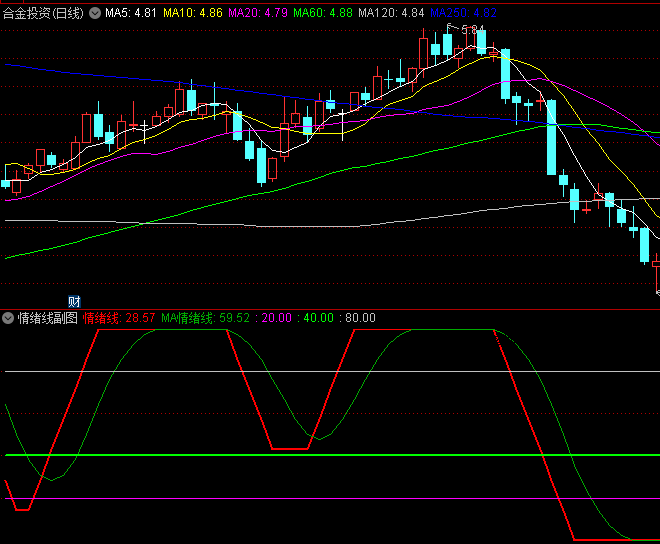660x544 pixels.
Task: Select the MA20: 4.79 label
Action: coord(258,13)
